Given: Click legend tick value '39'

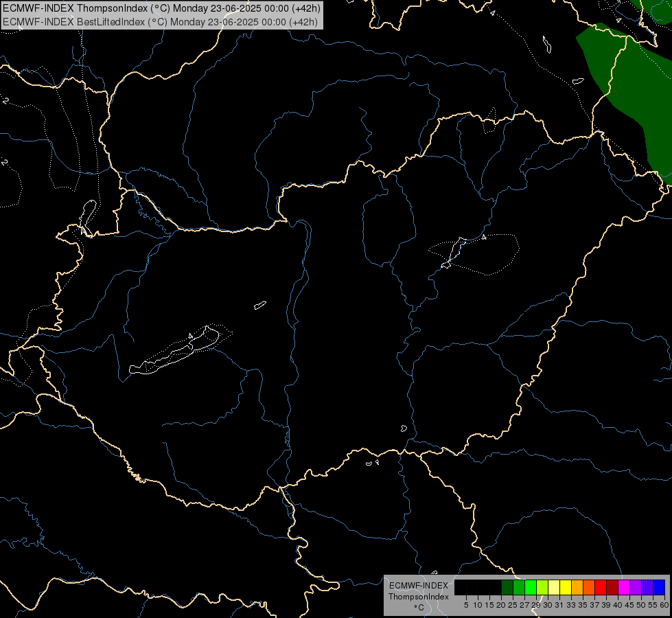Looking at the screenshot, I should click(x=606, y=605).
